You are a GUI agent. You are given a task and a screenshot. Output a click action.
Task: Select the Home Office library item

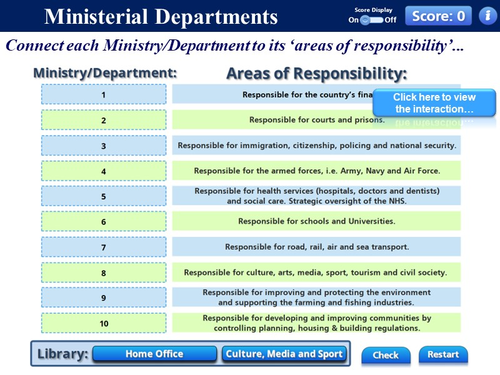pyautogui.click(x=155, y=354)
